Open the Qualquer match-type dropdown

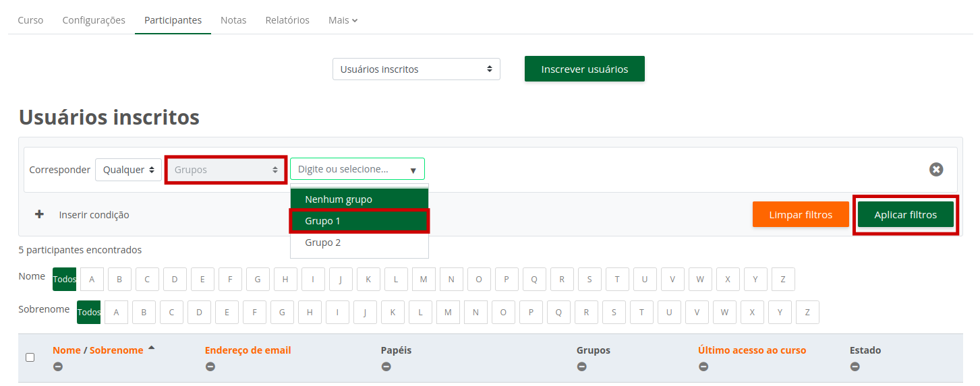coord(128,170)
